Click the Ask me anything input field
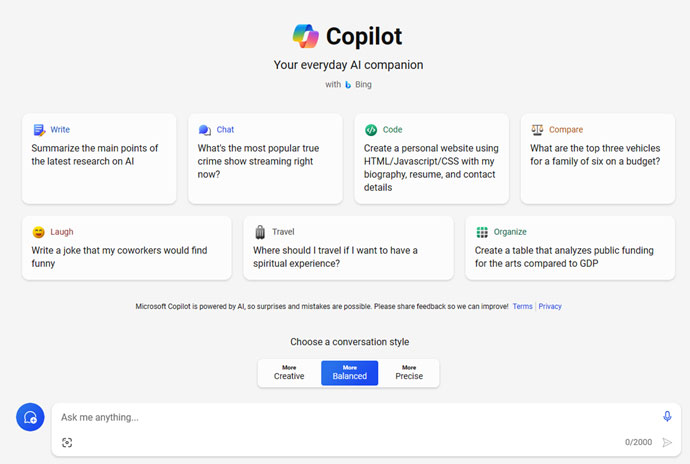 340,417
